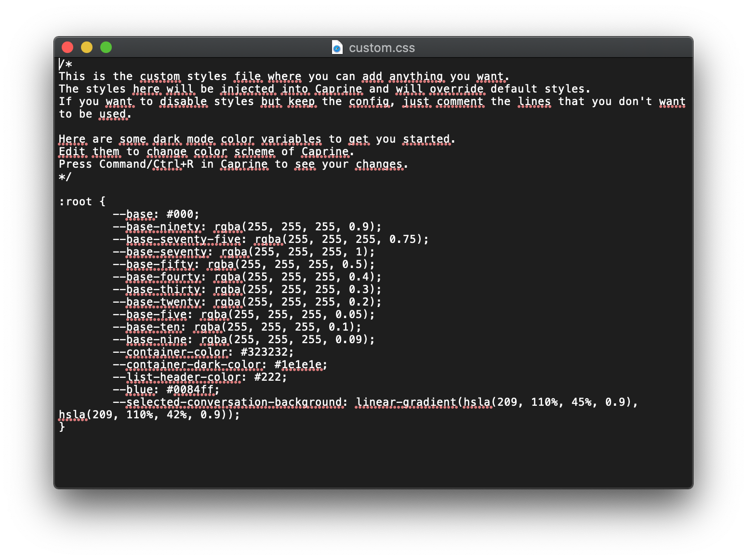Click the 'The styles here will be injected' line
Viewport: 747px width, 560px height.
click(x=324, y=89)
